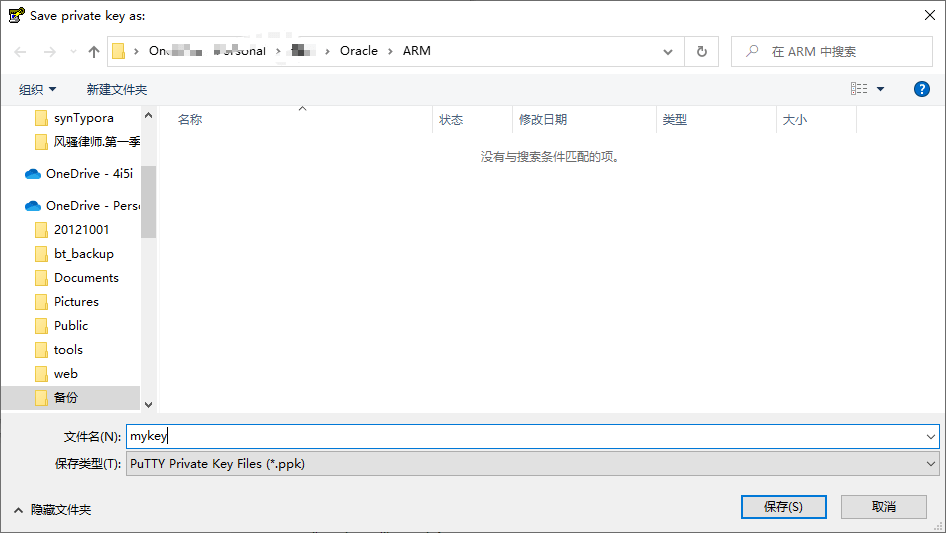This screenshot has height=533, width=946.
Task: Click the bt_backup folder icon
Action: [x=41, y=254]
